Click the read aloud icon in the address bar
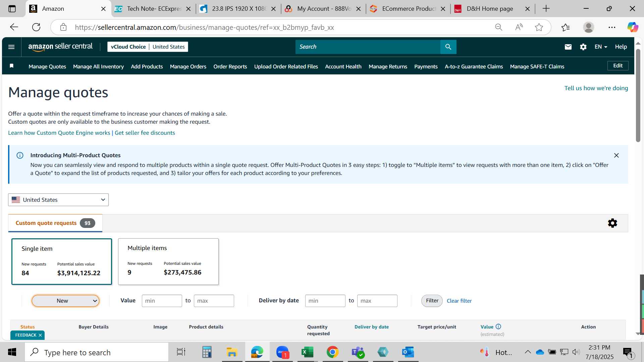644x362 pixels. [519, 27]
